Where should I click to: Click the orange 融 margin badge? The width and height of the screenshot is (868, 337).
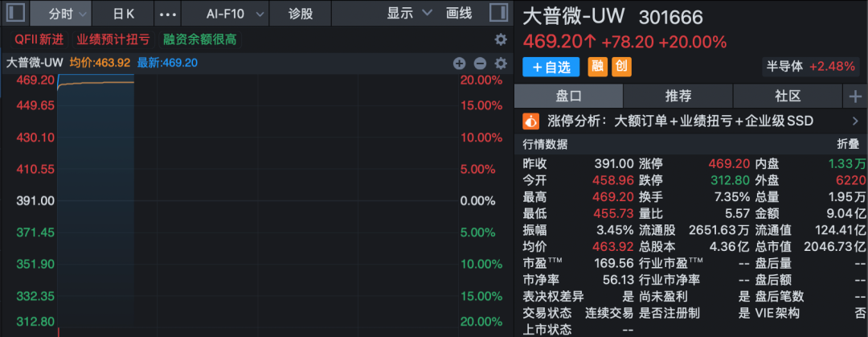coord(597,67)
